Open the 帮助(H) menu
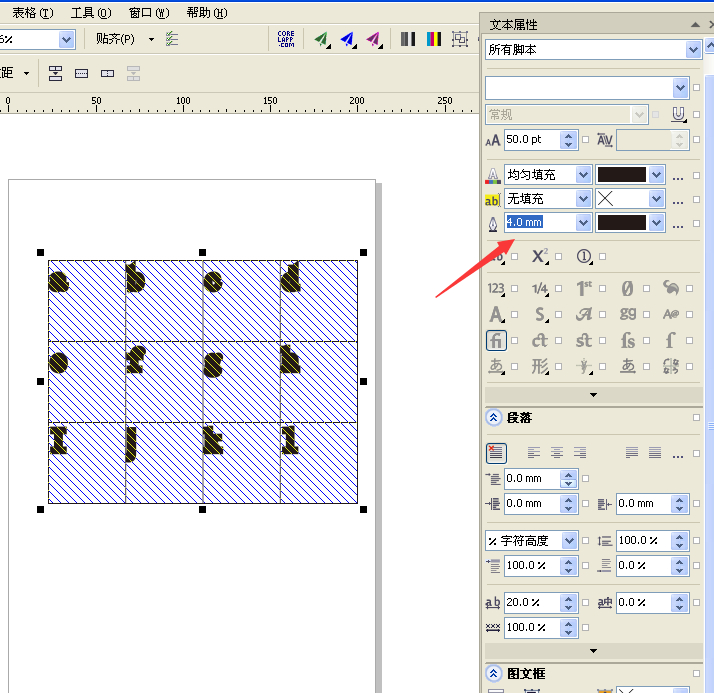 click(x=207, y=13)
